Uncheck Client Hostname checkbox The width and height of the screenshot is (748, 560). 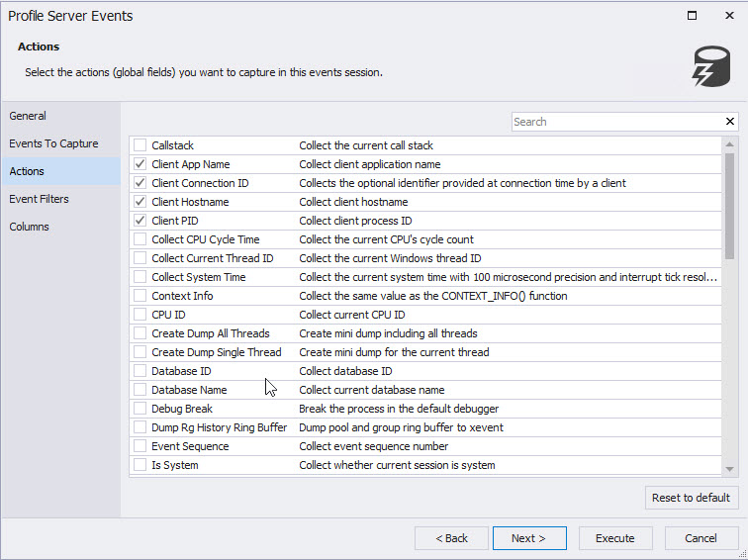pyautogui.click(x=140, y=202)
